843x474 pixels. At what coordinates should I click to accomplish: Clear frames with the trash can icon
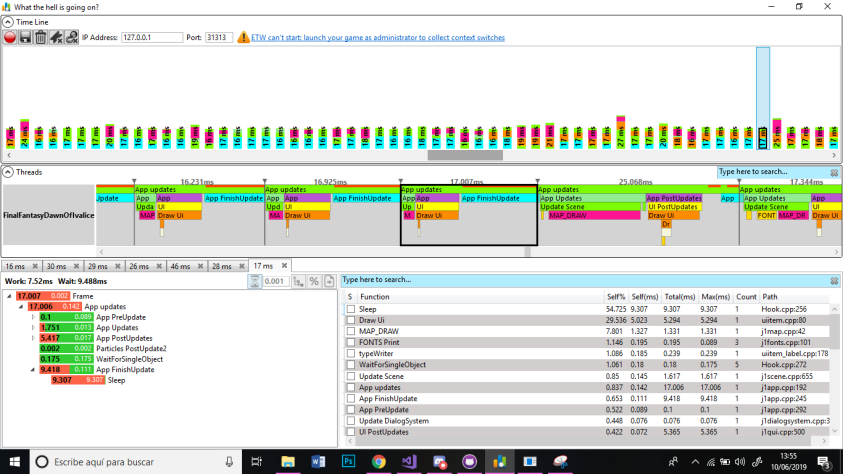coord(40,37)
